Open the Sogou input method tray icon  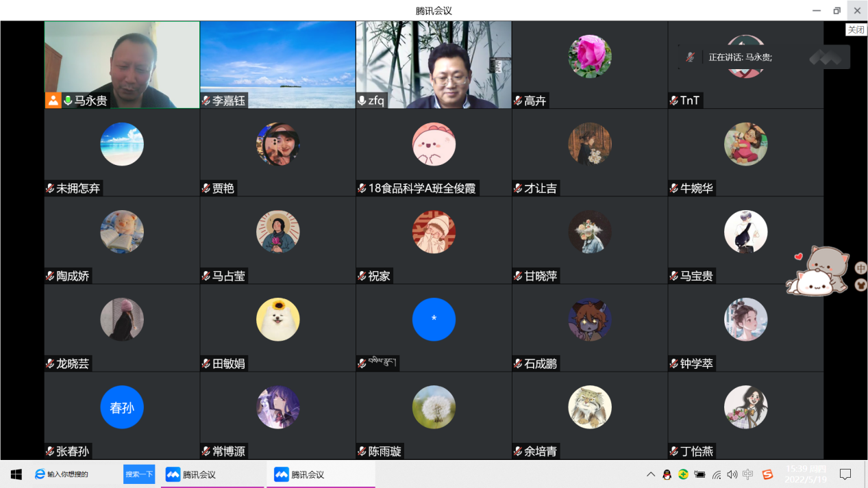point(767,474)
